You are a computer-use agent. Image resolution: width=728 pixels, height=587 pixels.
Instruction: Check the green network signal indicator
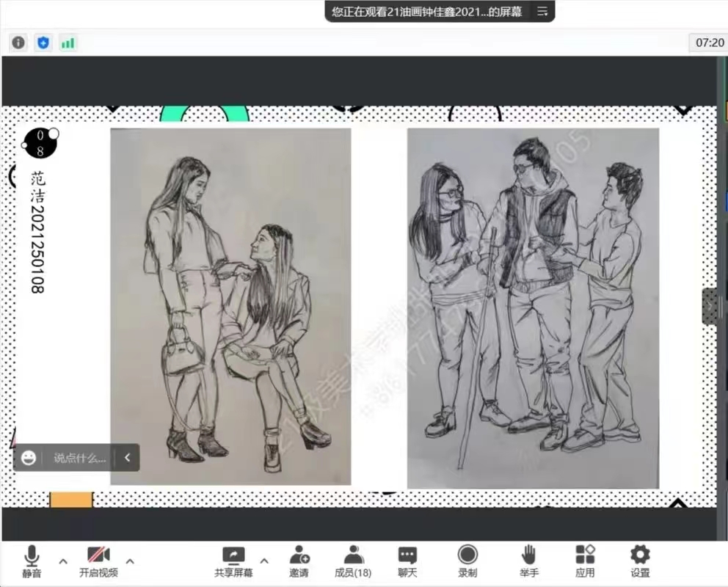pos(68,43)
